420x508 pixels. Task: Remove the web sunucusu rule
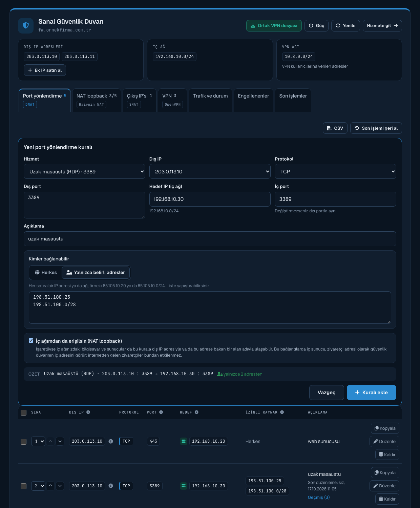pyautogui.click(x=387, y=454)
